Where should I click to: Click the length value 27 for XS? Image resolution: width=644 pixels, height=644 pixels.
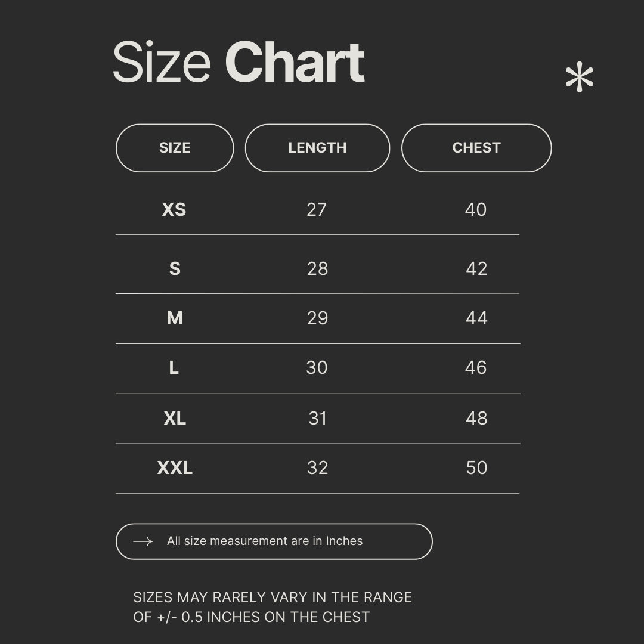317,209
